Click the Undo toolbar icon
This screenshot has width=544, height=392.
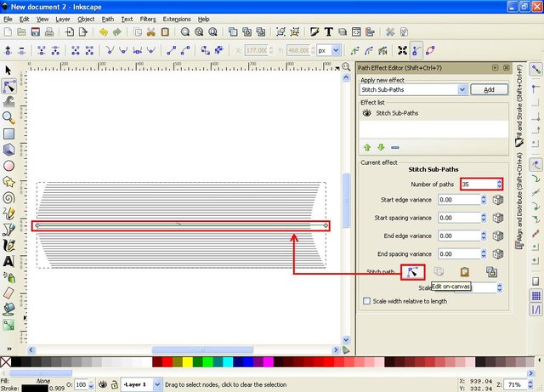coord(103,32)
